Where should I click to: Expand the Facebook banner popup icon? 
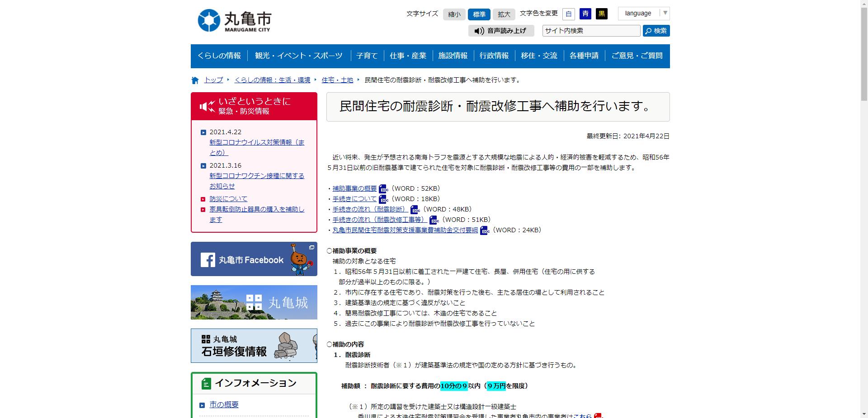pos(312,248)
